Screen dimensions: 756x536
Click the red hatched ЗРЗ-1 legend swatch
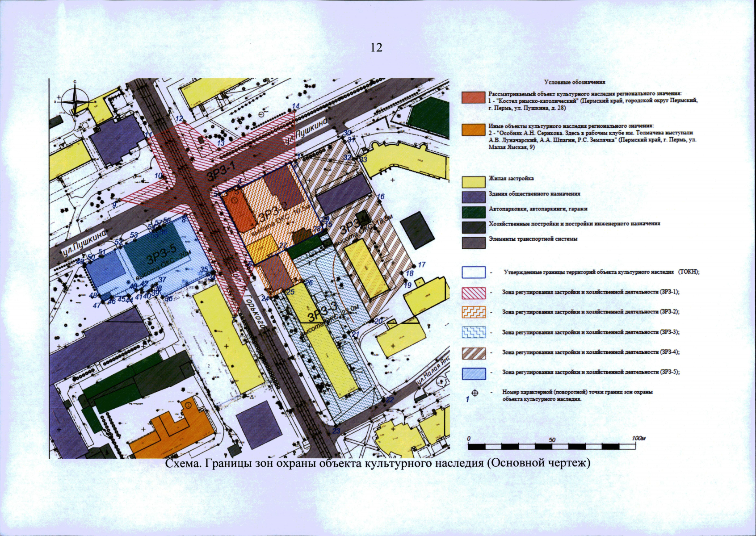(474, 293)
